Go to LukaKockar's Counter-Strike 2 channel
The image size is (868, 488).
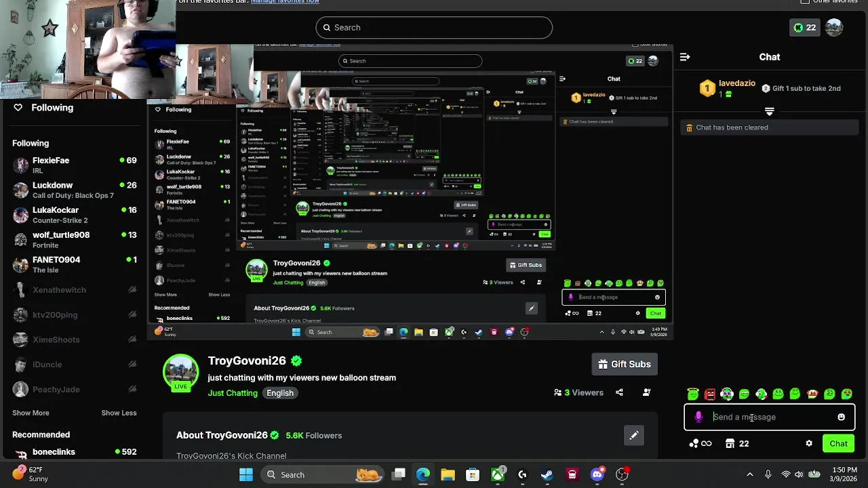(75, 215)
